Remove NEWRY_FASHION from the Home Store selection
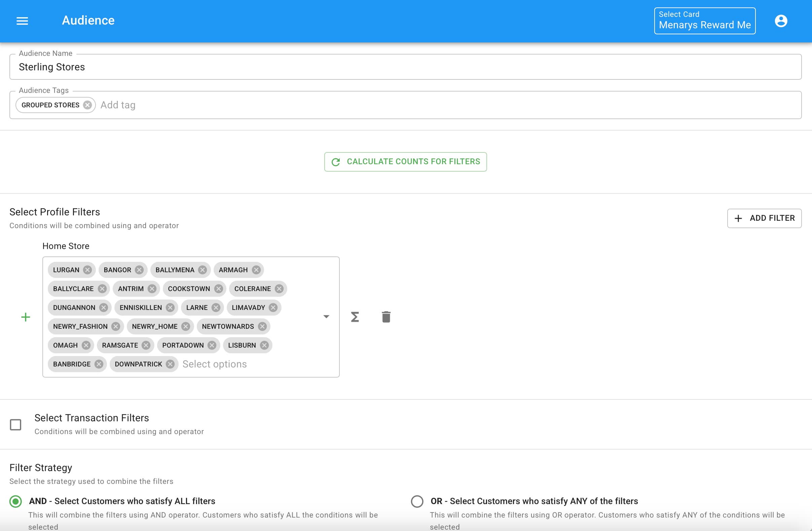Viewport: 812px width, 531px height. coord(116,326)
